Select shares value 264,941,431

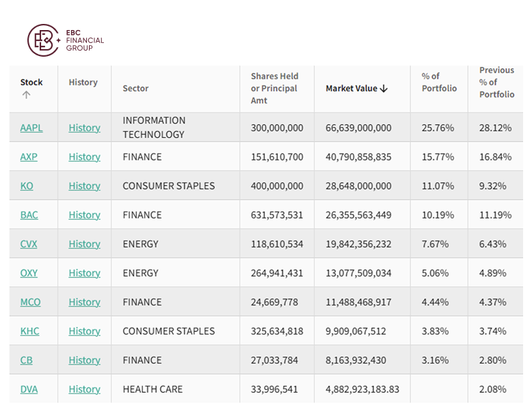coord(277,273)
